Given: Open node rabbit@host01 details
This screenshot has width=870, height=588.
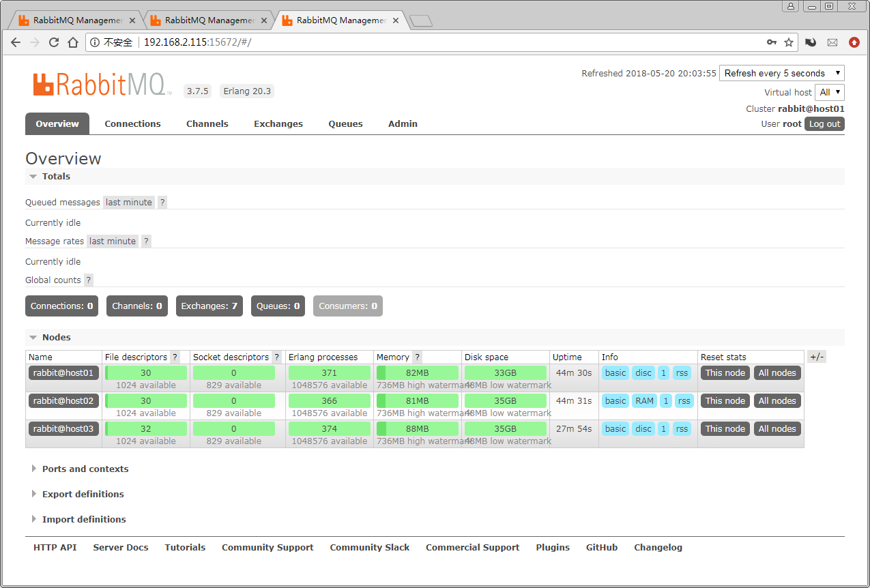Looking at the screenshot, I should 63,373.
